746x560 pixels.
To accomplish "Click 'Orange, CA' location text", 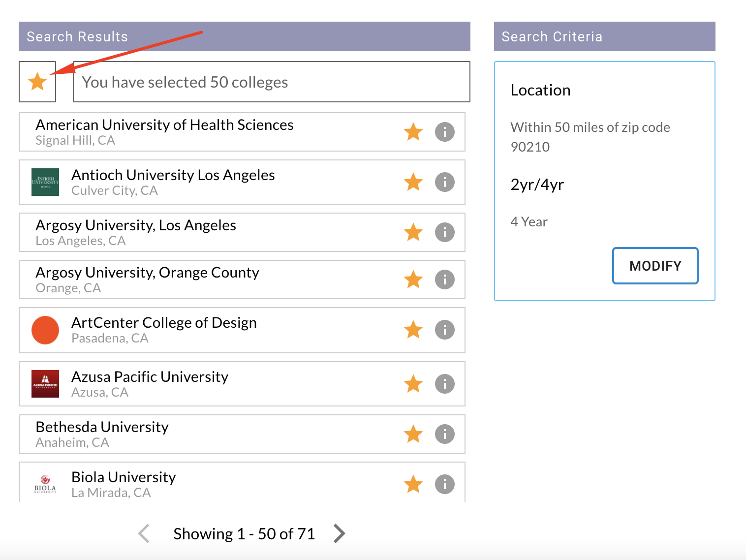I will 68,288.
